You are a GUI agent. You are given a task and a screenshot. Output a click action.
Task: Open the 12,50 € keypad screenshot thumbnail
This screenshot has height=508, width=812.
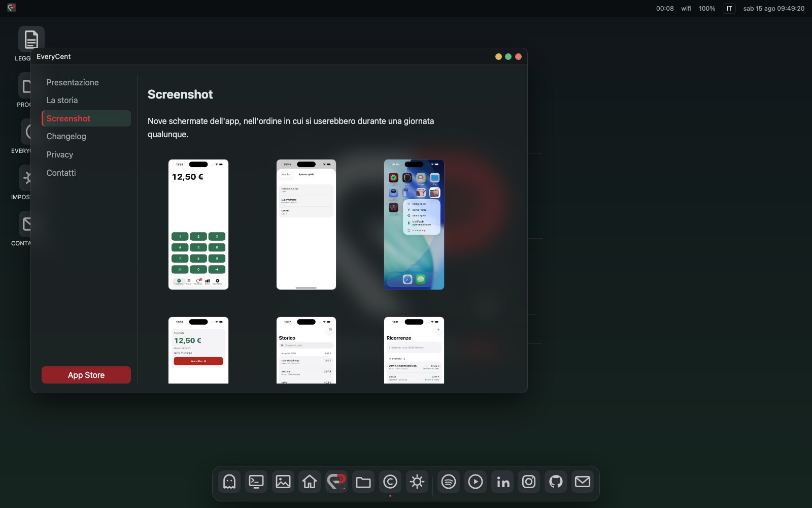198,225
